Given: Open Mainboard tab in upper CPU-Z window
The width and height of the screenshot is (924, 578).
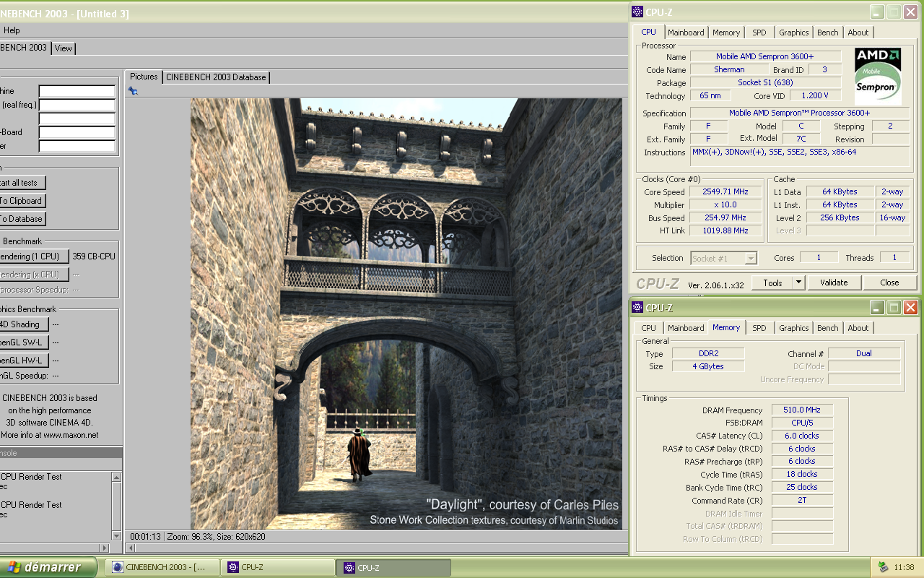Looking at the screenshot, I should [686, 33].
